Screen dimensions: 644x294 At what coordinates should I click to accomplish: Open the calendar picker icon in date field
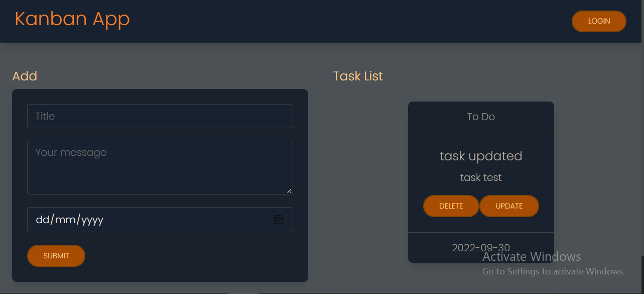pos(279,220)
